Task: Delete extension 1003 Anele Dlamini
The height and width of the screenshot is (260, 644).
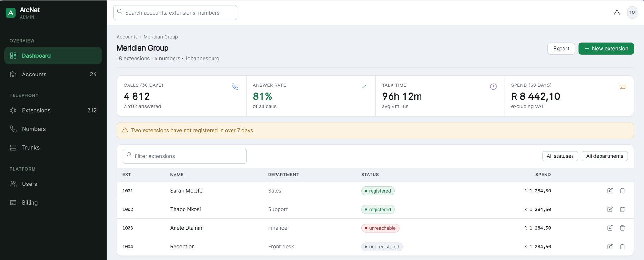Action: pyautogui.click(x=622, y=228)
